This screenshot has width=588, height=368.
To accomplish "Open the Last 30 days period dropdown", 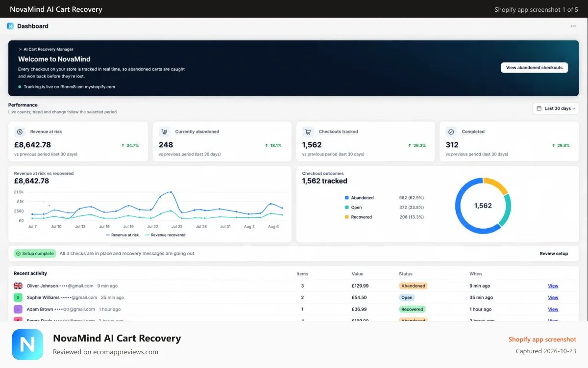I will (556, 108).
